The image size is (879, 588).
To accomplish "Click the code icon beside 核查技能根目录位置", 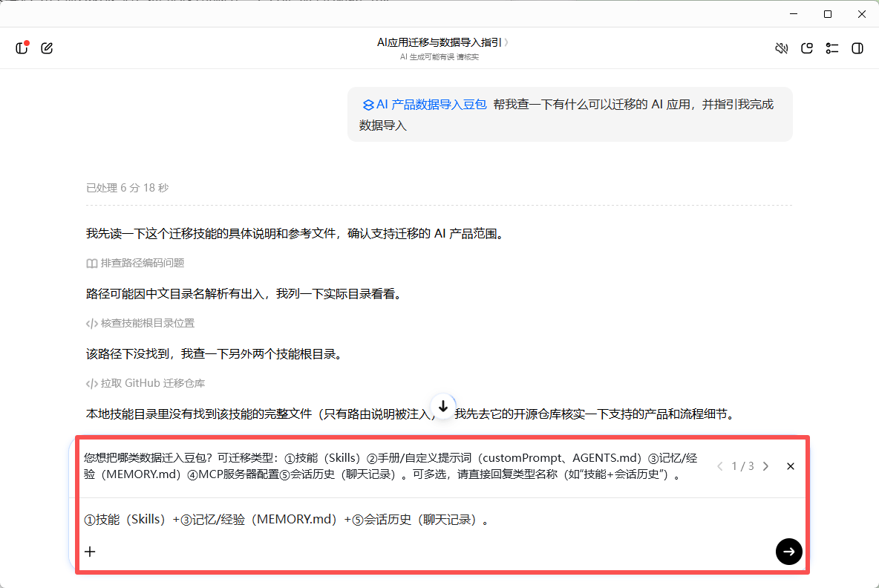I will pos(92,324).
